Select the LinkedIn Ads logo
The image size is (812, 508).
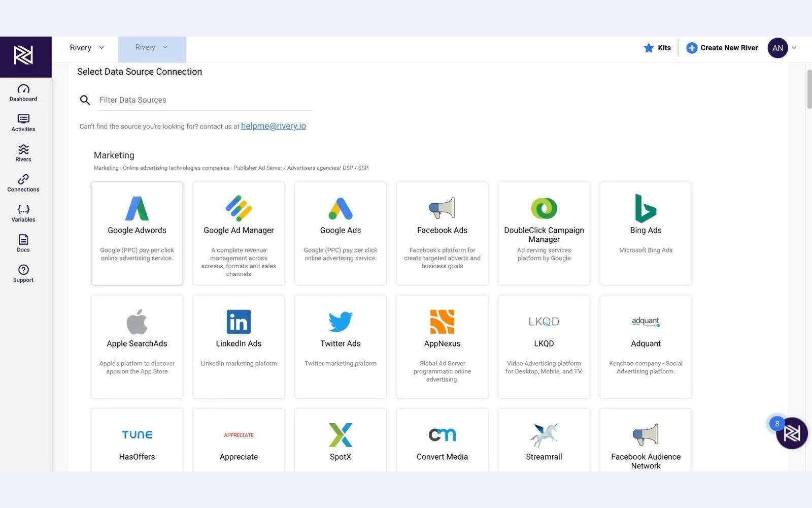239,322
